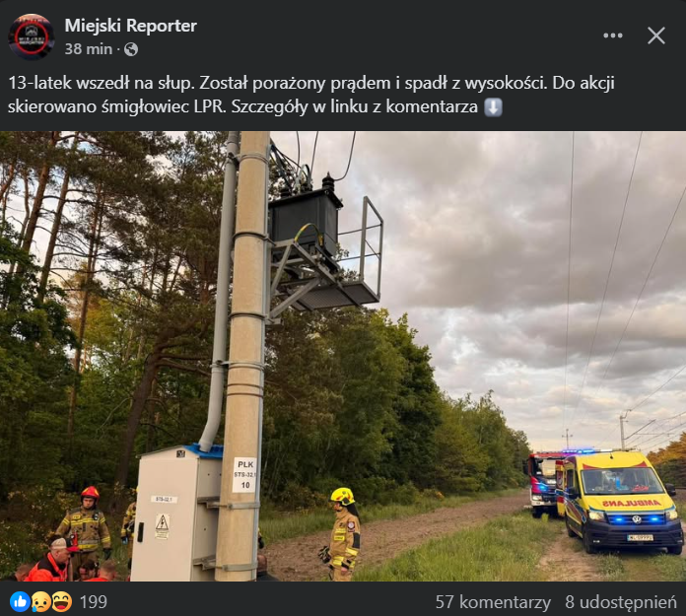Image resolution: width=686 pixels, height=616 pixels.
Task: Open the three-dot post options menu
Action: [612, 35]
